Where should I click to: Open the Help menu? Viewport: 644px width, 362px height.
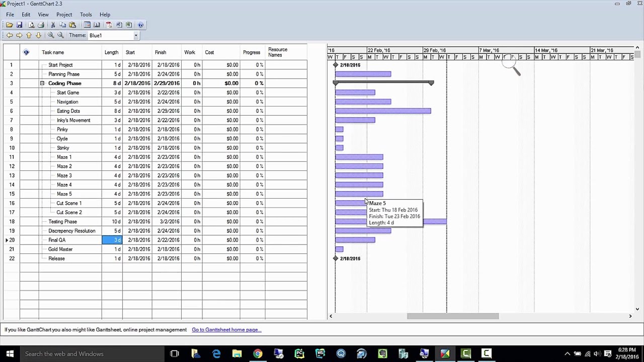pos(105,15)
